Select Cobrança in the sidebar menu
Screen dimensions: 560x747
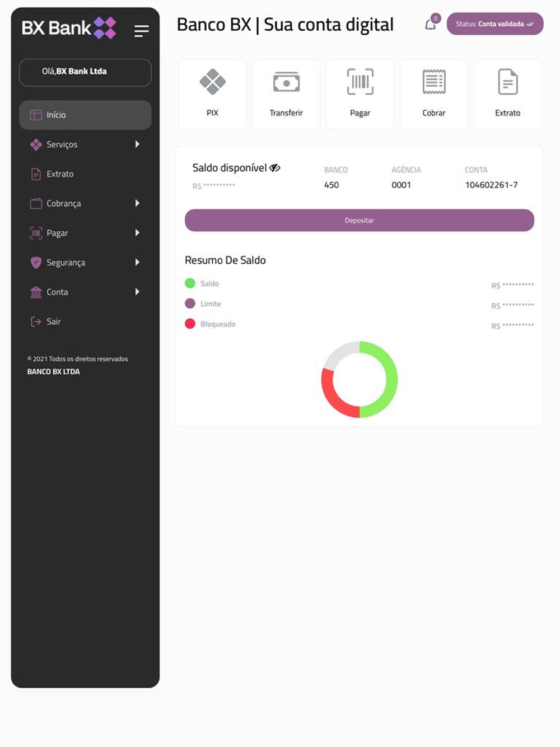point(85,203)
